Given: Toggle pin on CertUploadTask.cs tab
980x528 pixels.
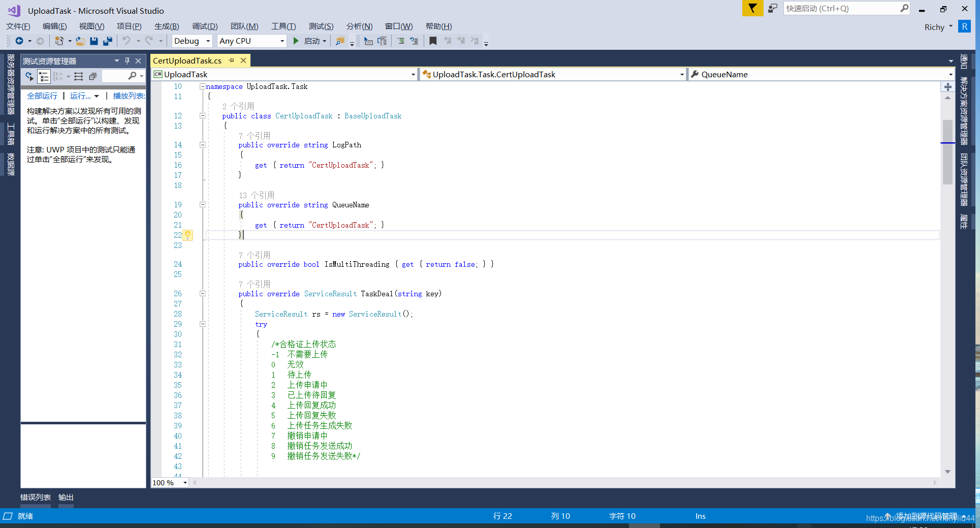Looking at the screenshot, I should click(x=232, y=60).
